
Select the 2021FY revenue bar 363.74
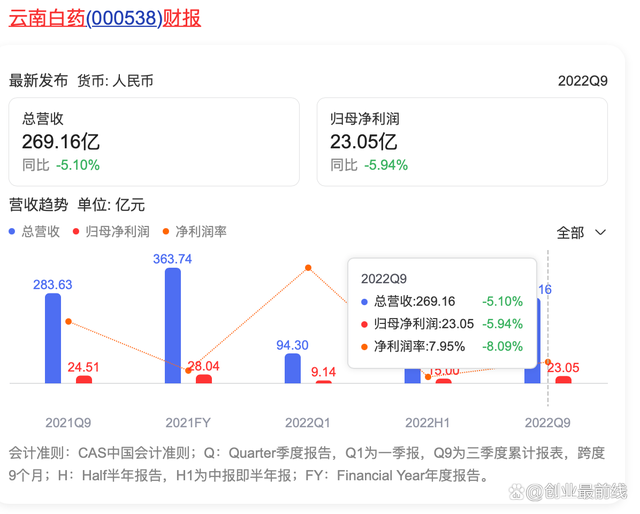click(173, 326)
